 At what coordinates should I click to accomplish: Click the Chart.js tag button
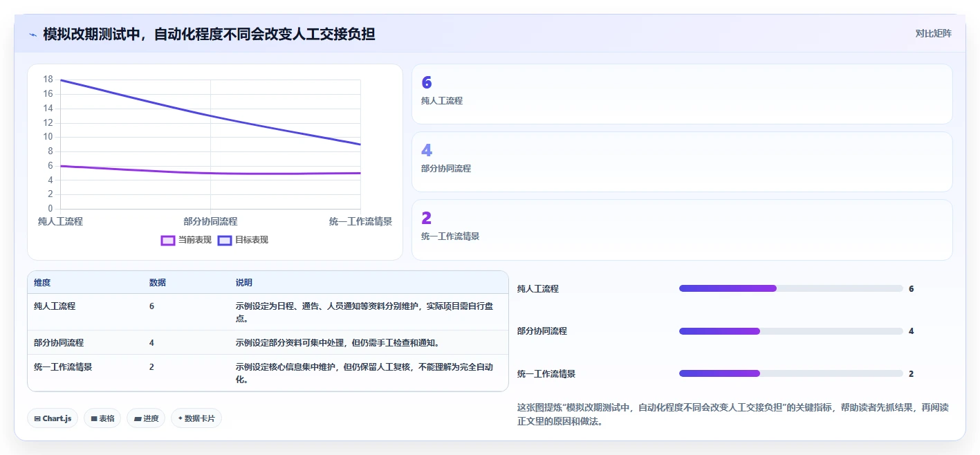pos(53,418)
